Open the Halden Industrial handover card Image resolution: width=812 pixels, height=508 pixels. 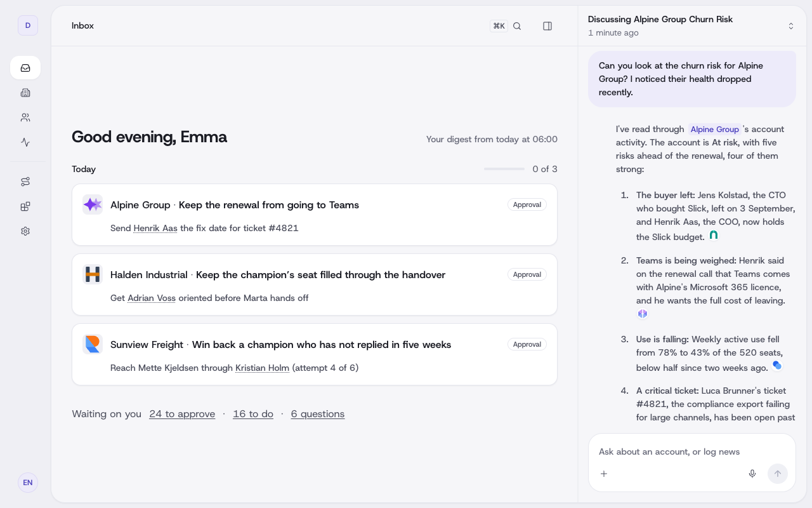coord(315,284)
